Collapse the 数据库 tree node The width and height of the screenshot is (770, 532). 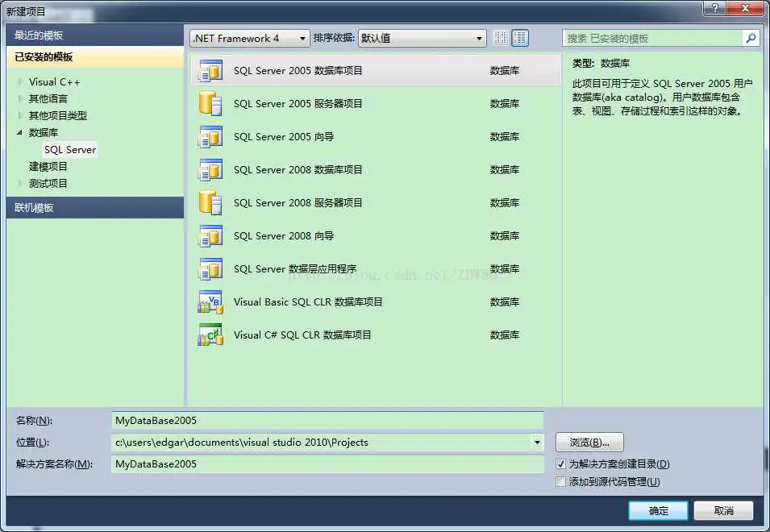tap(19, 132)
